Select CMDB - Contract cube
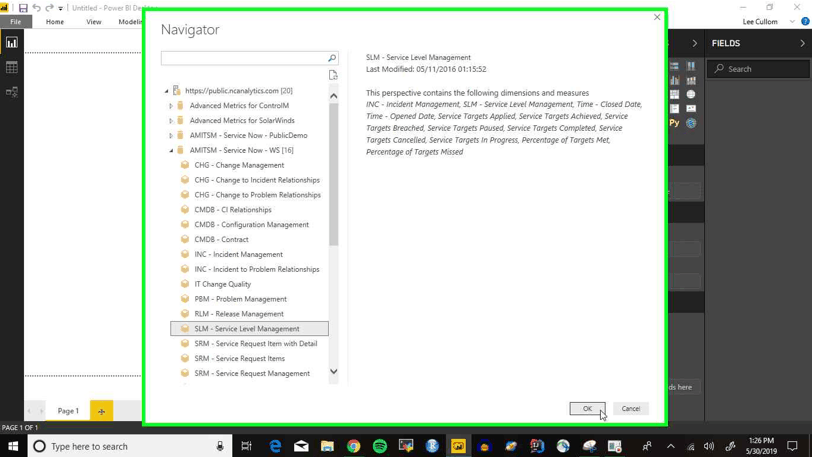814x459 pixels. point(221,240)
